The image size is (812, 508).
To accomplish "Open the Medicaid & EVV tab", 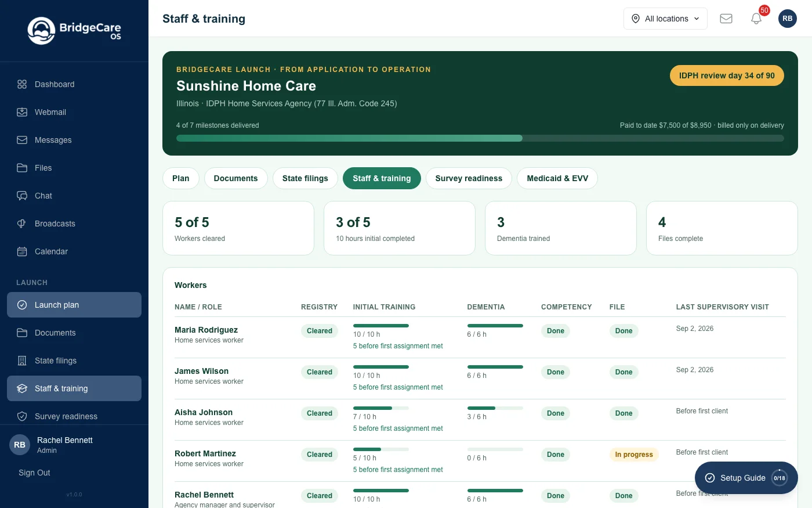I will [x=557, y=178].
